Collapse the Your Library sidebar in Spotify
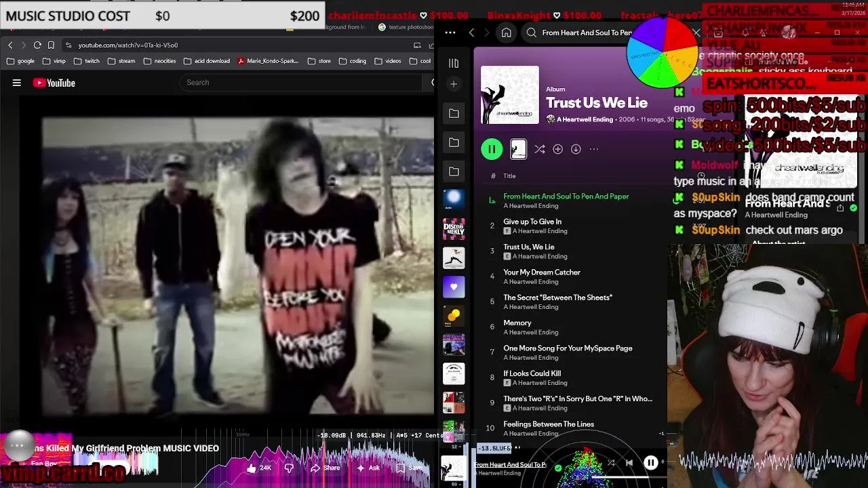Image resolution: width=868 pixels, height=488 pixels. click(454, 64)
